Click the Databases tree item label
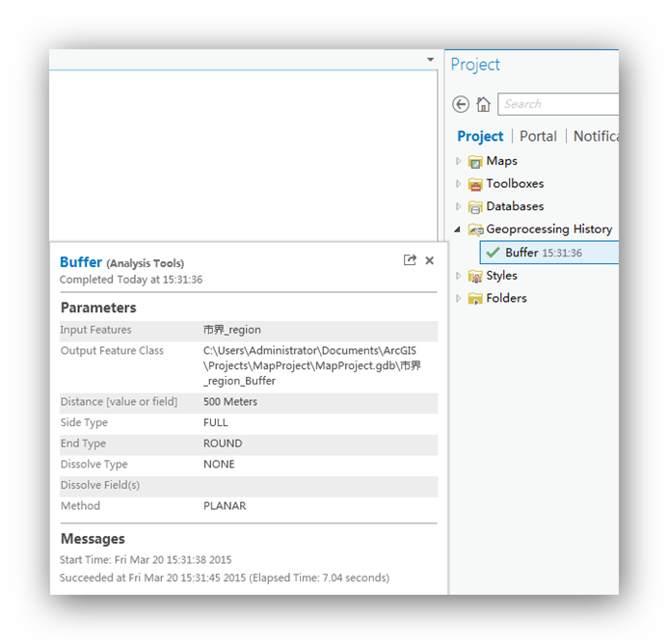The image size is (668, 644). [x=515, y=206]
